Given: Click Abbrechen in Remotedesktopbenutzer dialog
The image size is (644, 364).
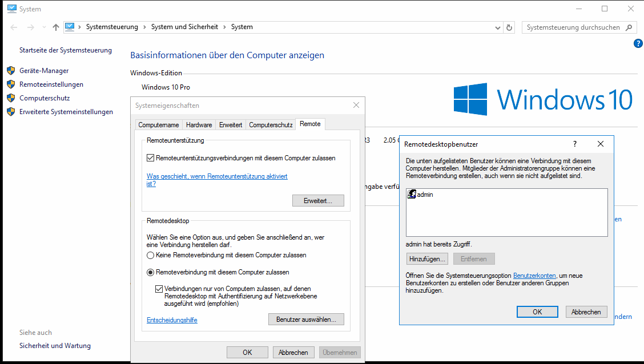Looking at the screenshot, I should (x=586, y=312).
